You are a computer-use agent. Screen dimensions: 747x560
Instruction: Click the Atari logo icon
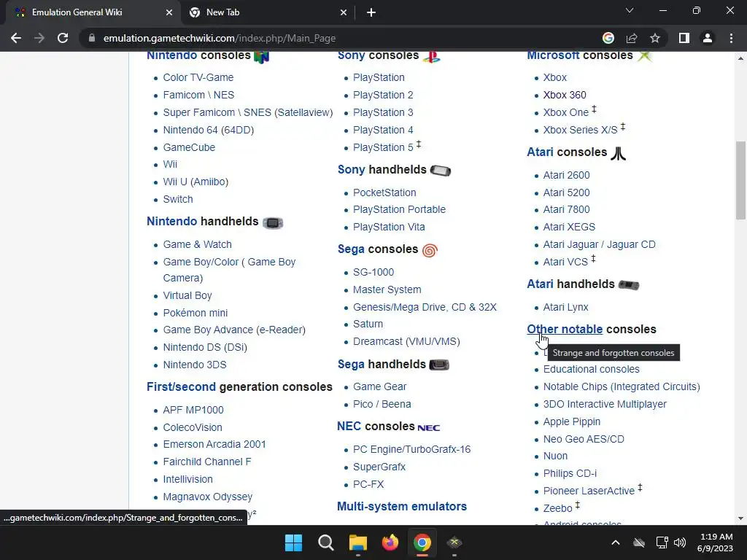click(x=619, y=153)
